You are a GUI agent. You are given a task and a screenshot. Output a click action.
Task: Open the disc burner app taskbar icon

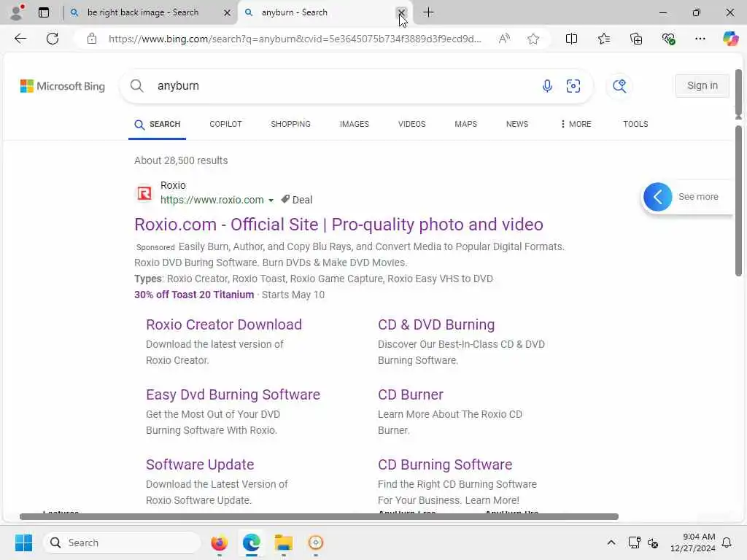pos(316,542)
